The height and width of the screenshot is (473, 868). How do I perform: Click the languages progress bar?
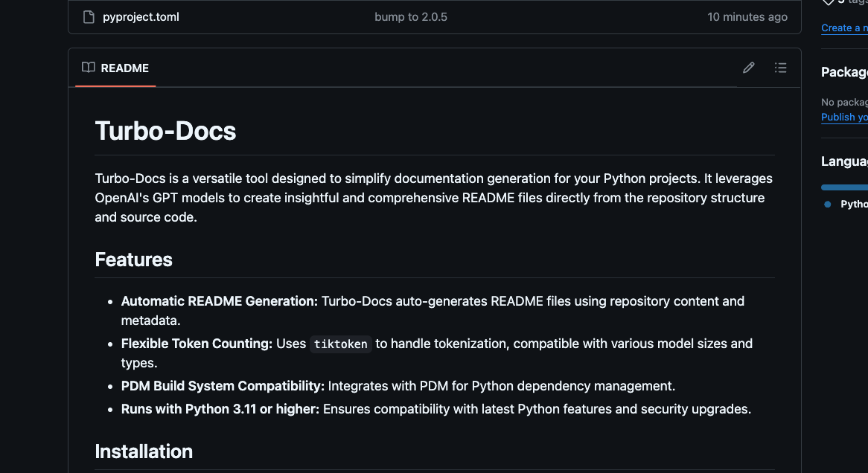click(x=844, y=187)
